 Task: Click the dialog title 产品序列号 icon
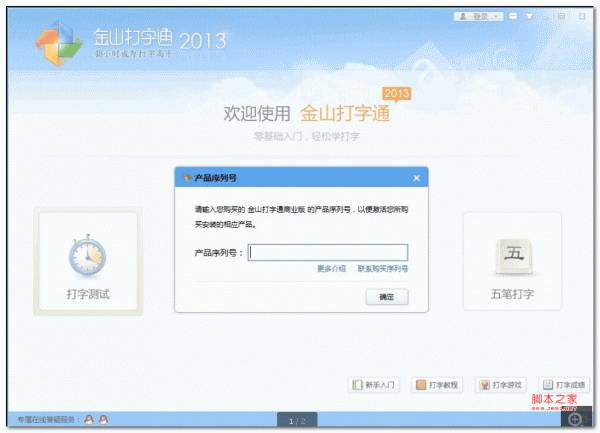[x=187, y=177]
